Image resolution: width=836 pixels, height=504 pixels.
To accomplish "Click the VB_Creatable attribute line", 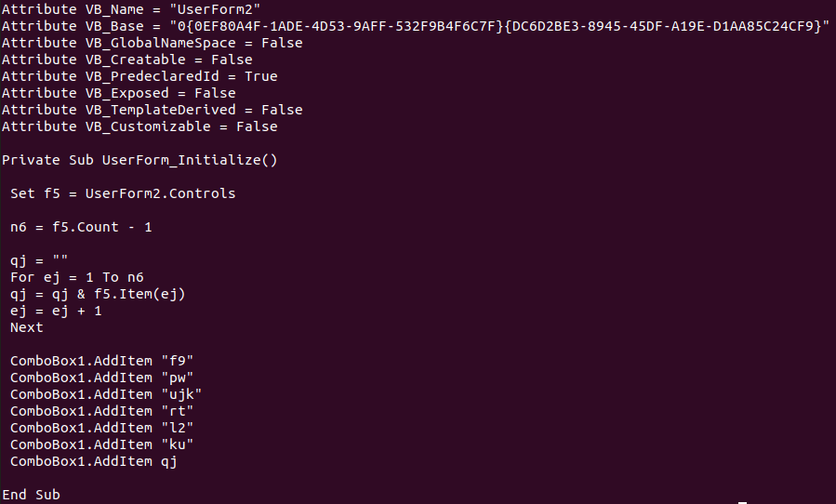I will click(126, 60).
